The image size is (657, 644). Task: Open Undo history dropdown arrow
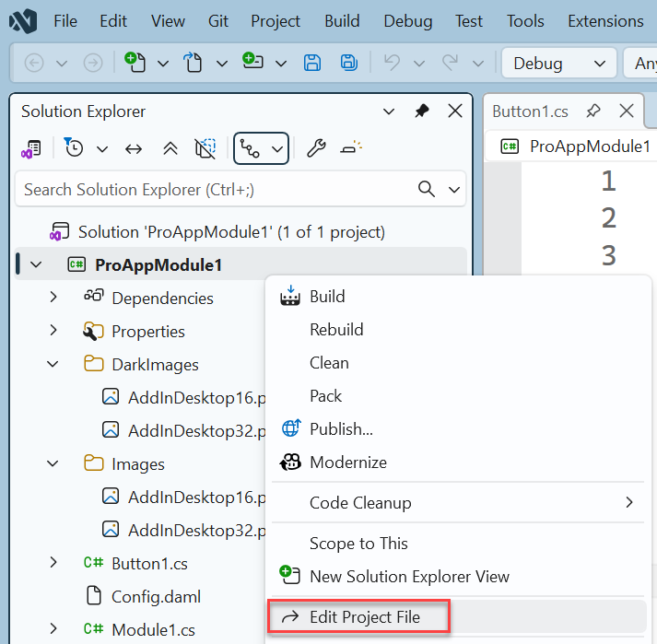pos(419,64)
